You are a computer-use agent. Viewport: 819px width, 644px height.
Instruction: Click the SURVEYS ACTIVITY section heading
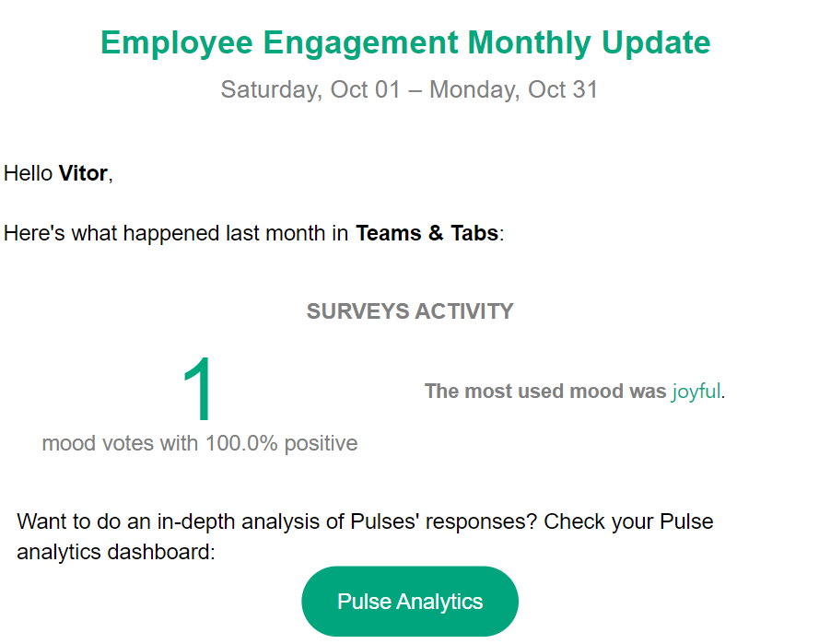pyautogui.click(x=410, y=311)
